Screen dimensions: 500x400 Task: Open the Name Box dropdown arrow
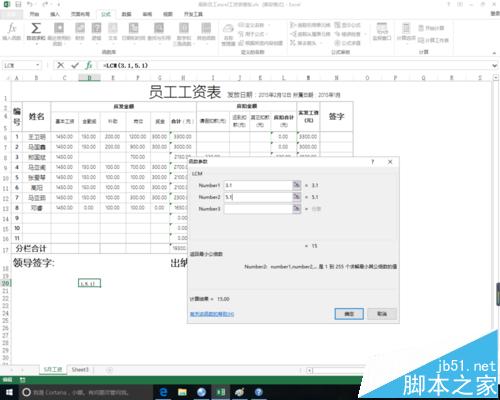point(38,65)
